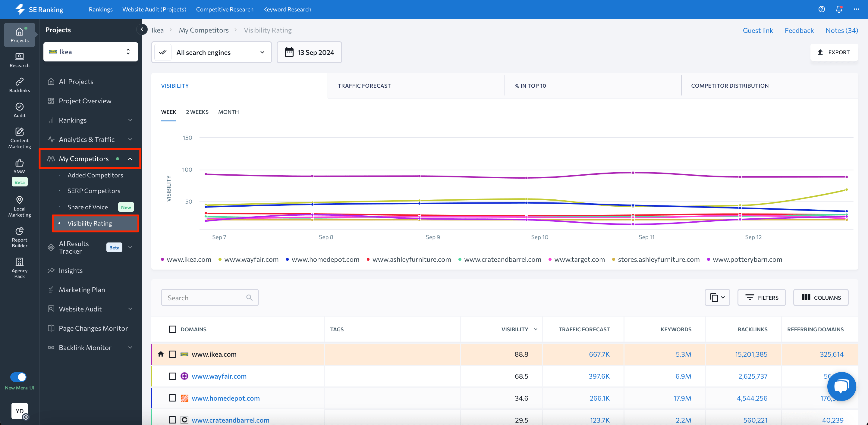Collapse the My Competitors section
The height and width of the screenshot is (425, 868).
[130, 159]
